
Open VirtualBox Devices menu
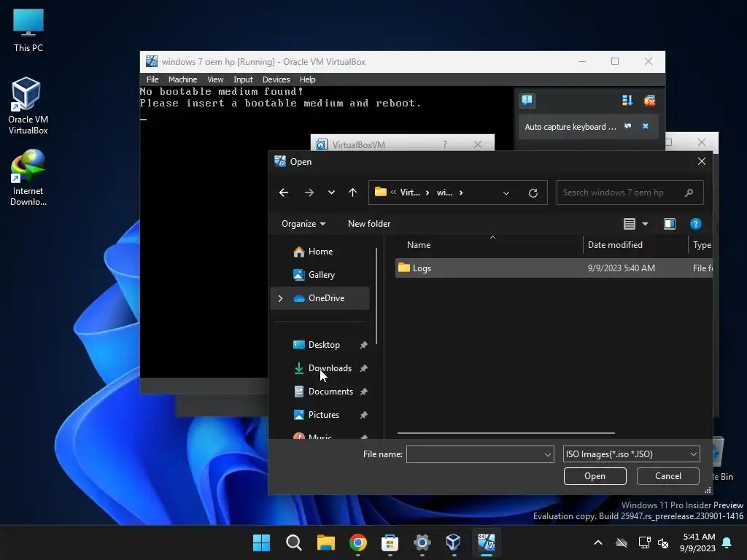(276, 79)
